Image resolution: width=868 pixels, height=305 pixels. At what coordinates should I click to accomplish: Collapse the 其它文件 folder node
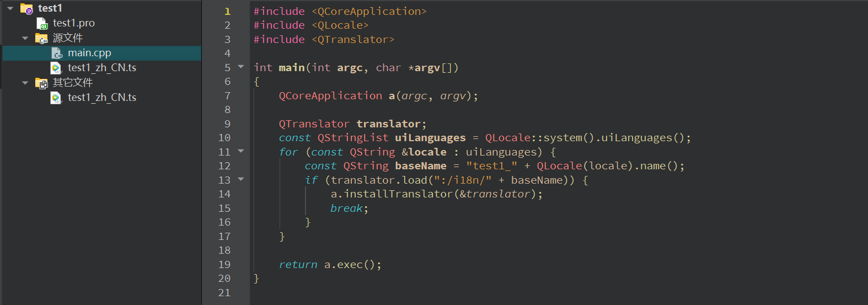tap(25, 83)
